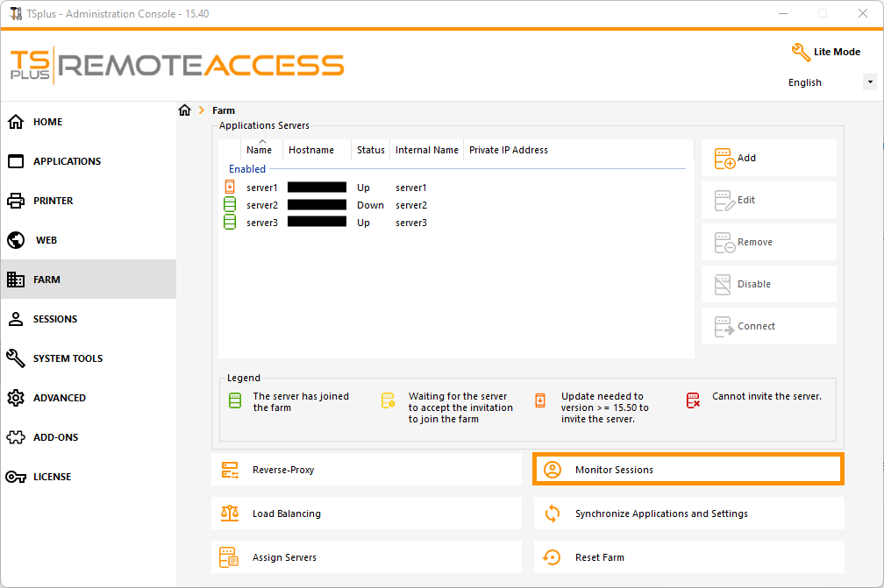The image size is (884, 588).
Task: Click the Web globe icon in the sidebar
Action: coord(16,240)
